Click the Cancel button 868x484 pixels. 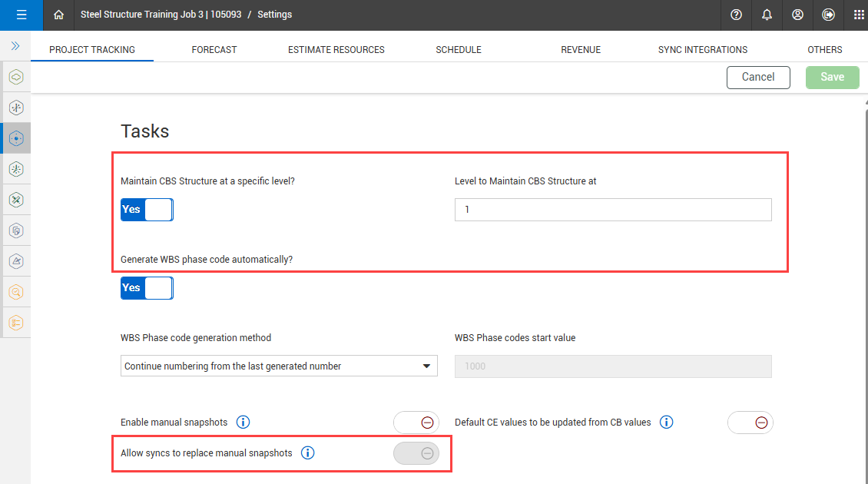click(x=758, y=77)
